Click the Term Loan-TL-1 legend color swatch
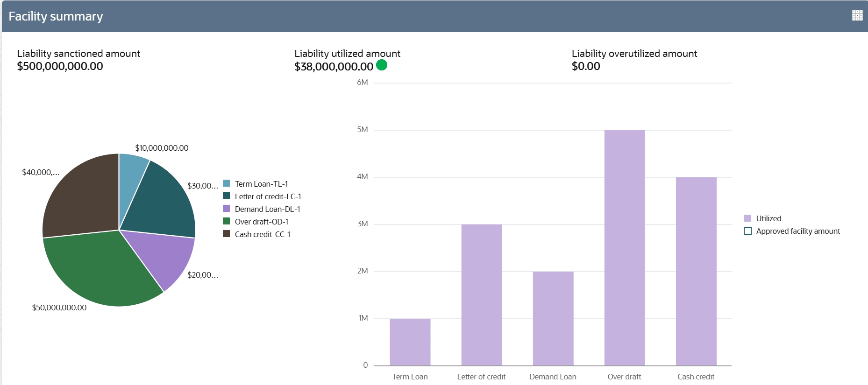The width and height of the screenshot is (868, 385). click(x=227, y=183)
